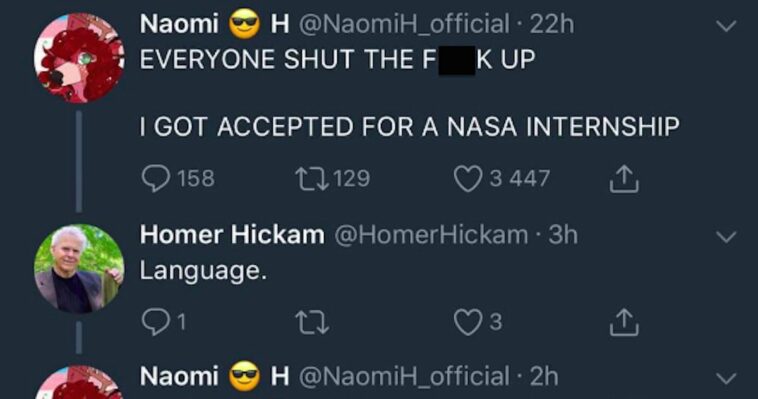This screenshot has height=399, width=758.
Task: Open the @NaomiH_official handle in first tweet
Action: click(x=405, y=24)
